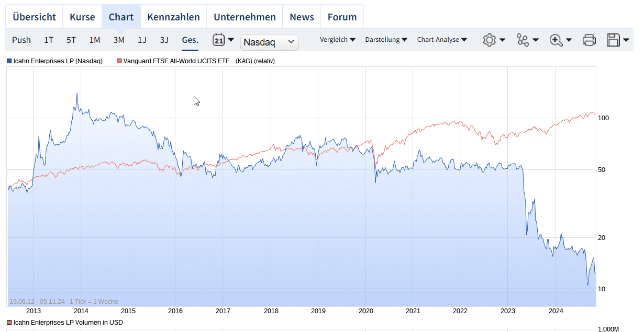Screen dimensions: 644x332
Task: Expand the Chart-Analyse dropdown
Action: pyautogui.click(x=442, y=40)
